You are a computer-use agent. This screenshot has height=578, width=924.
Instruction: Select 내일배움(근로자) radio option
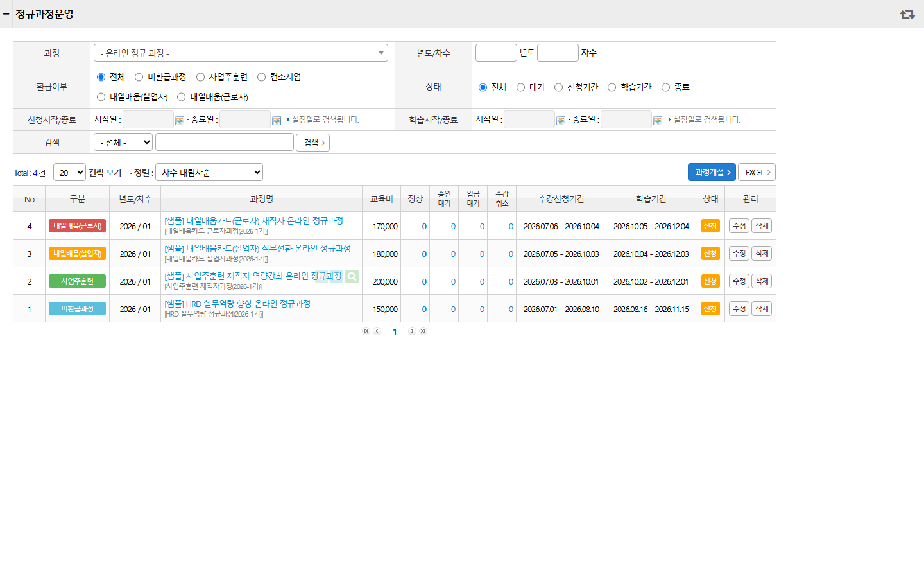(181, 97)
